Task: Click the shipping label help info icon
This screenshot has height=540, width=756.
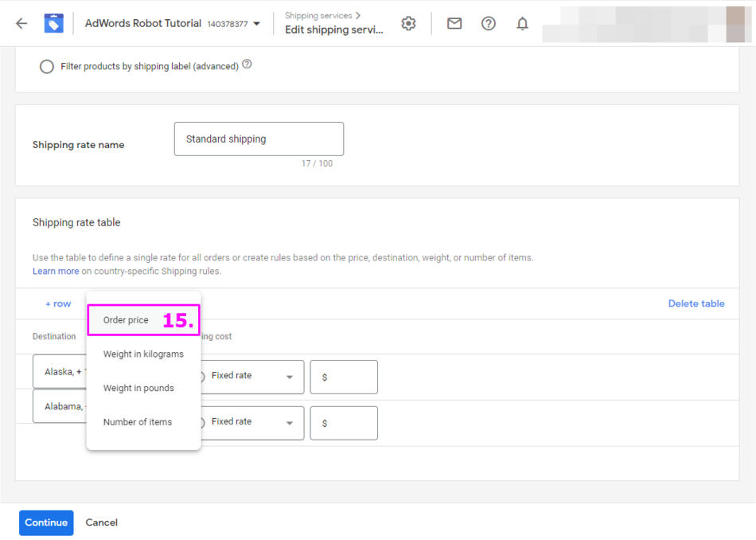Action: (x=247, y=65)
